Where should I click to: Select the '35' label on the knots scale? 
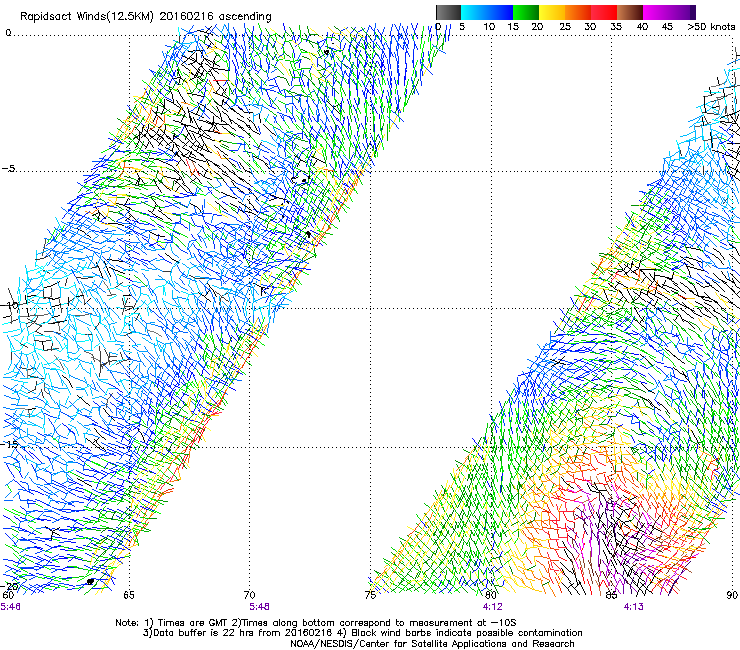(x=616, y=27)
